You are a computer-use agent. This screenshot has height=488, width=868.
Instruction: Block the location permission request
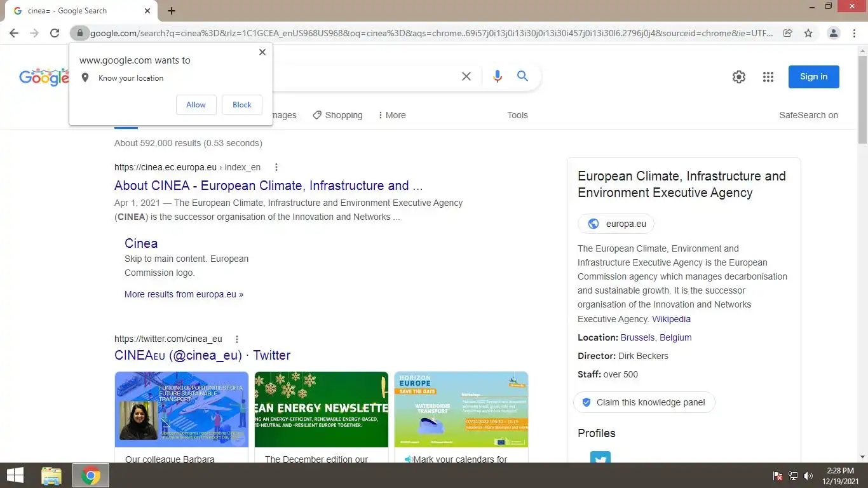click(242, 105)
